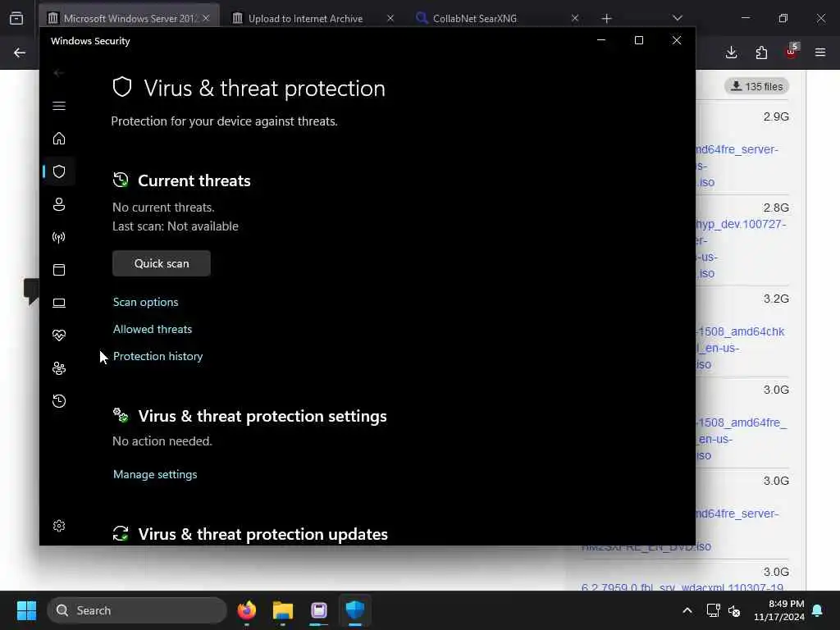Click the 135 files download button
The height and width of the screenshot is (630, 840).
(x=757, y=86)
